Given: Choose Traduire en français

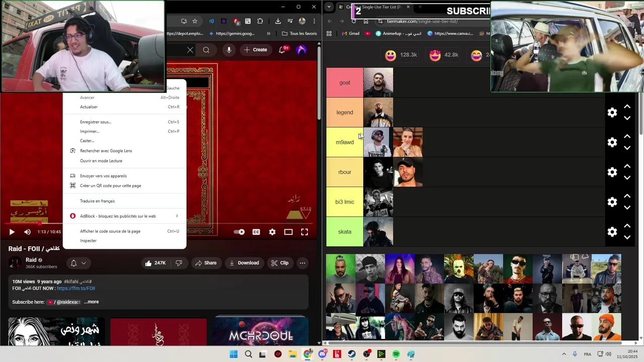Looking at the screenshot, I should point(124,201).
